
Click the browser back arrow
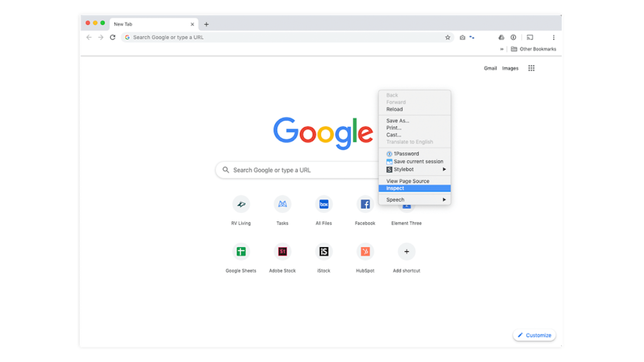coord(89,37)
